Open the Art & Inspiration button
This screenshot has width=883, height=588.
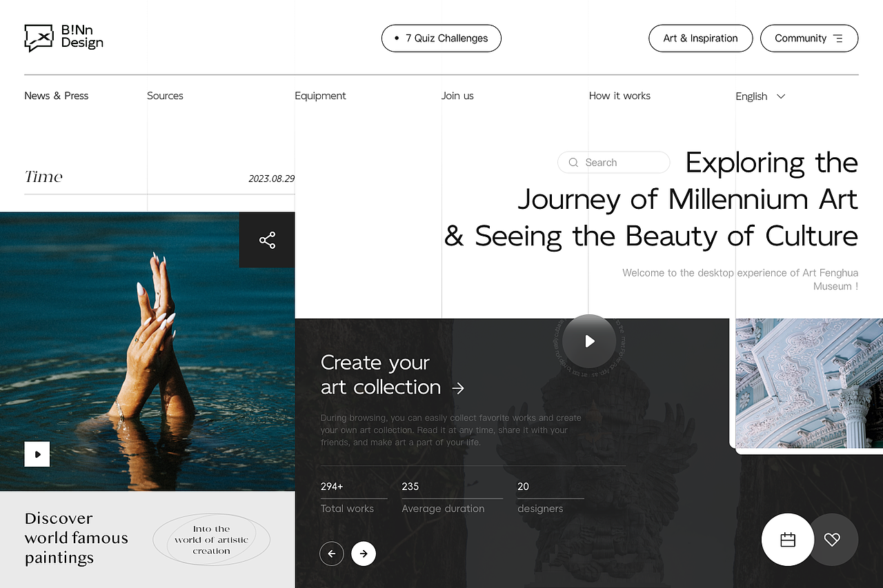[700, 39]
